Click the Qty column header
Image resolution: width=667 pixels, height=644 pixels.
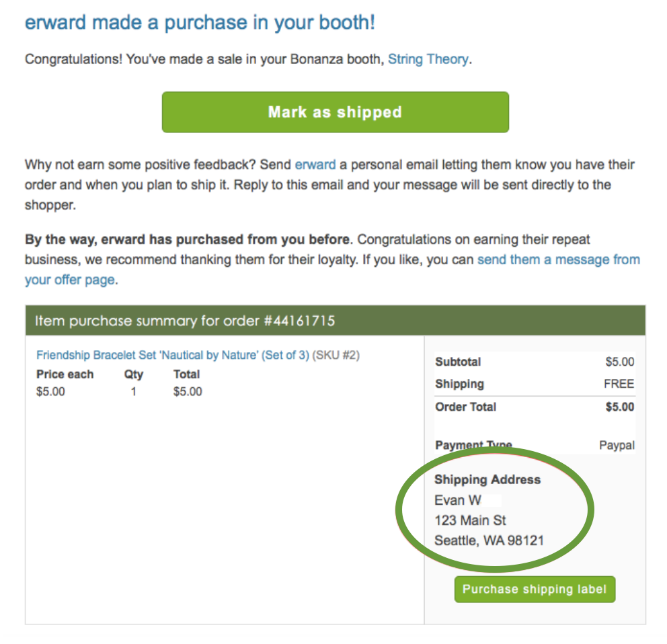(134, 374)
